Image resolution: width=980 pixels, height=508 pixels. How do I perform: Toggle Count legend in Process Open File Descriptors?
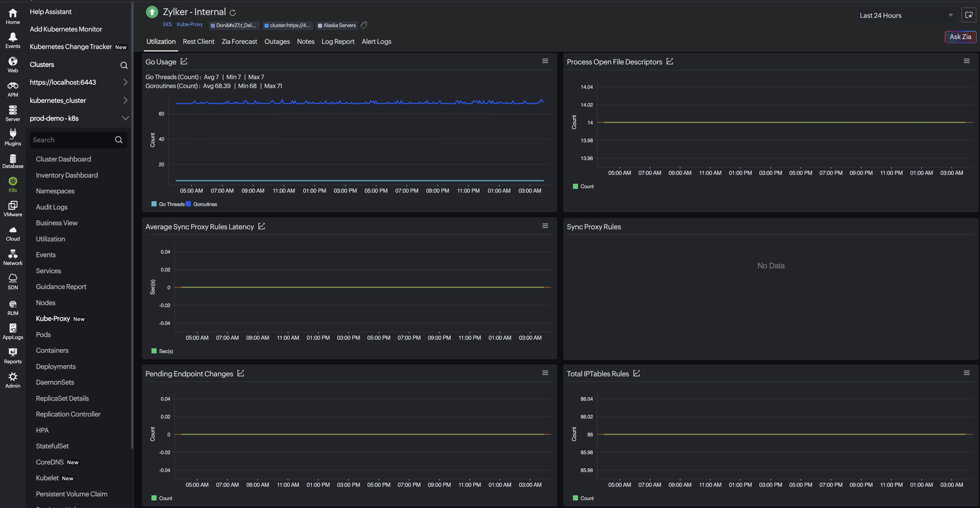point(583,186)
